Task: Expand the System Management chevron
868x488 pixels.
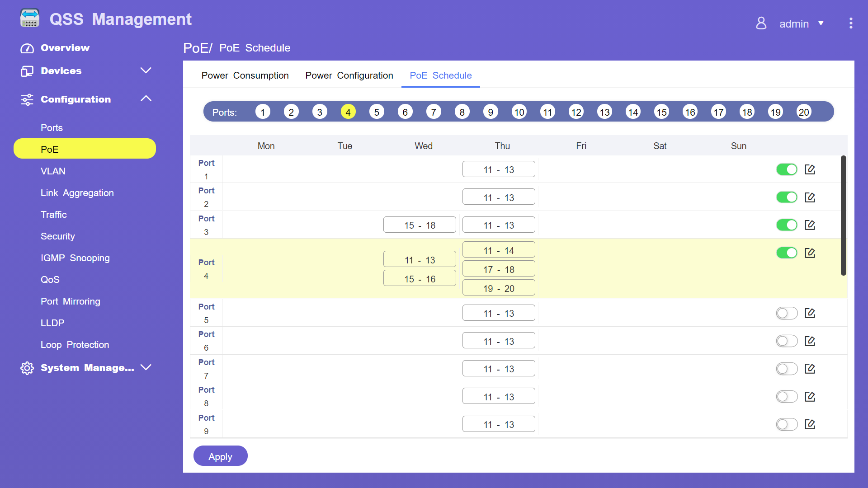Action: [146, 367]
